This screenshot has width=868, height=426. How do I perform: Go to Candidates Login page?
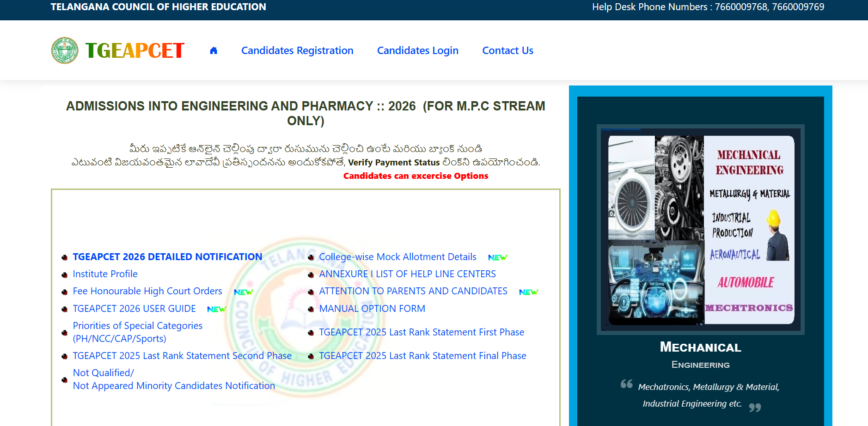[x=418, y=50]
